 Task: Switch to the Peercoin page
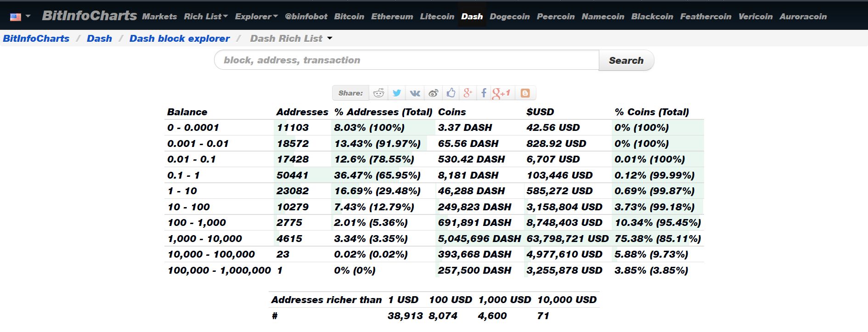click(556, 17)
